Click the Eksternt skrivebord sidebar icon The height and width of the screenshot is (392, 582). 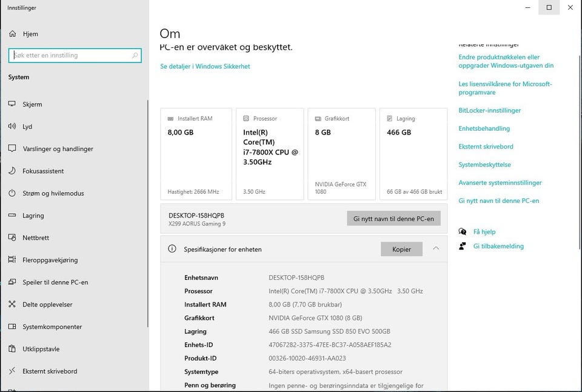point(12,371)
